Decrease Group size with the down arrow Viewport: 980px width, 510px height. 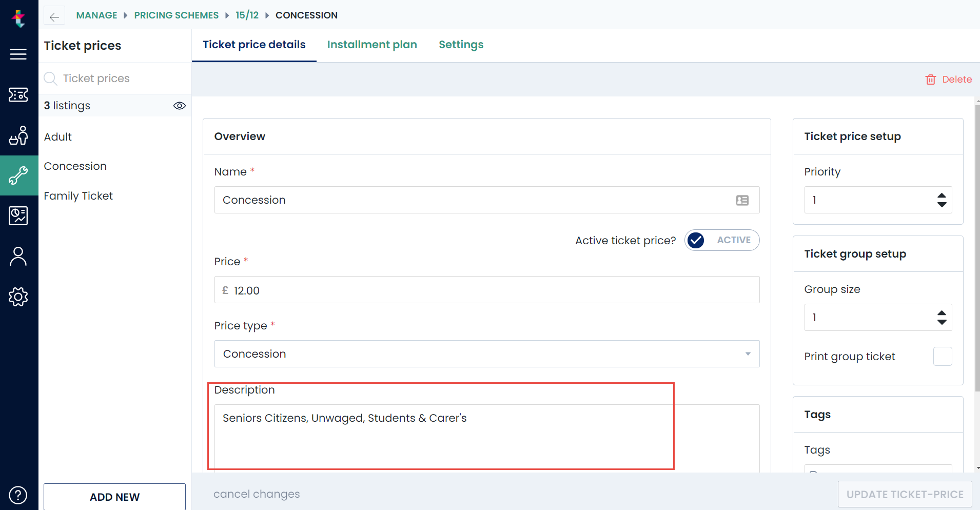(x=942, y=322)
